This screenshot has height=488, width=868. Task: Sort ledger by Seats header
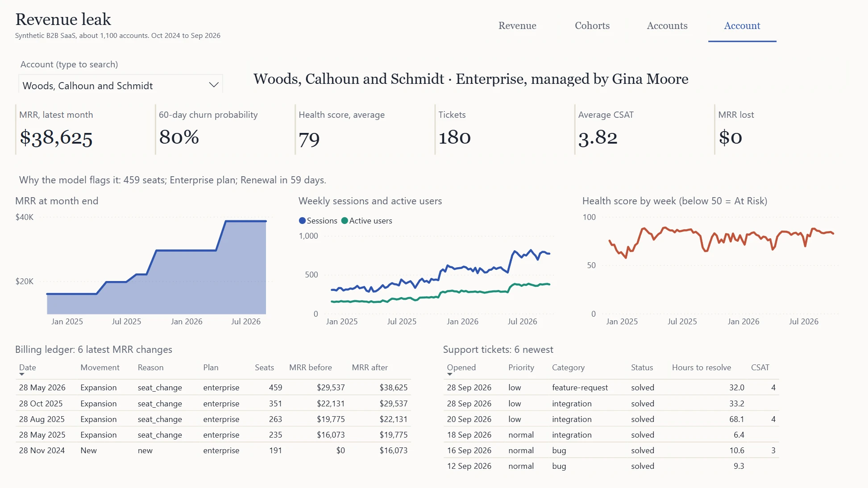(x=264, y=368)
